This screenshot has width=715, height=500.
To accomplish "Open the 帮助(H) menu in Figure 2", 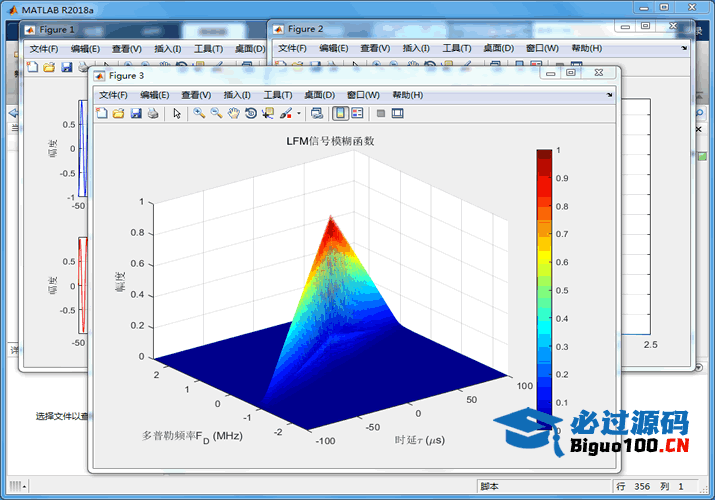I will tap(586, 48).
